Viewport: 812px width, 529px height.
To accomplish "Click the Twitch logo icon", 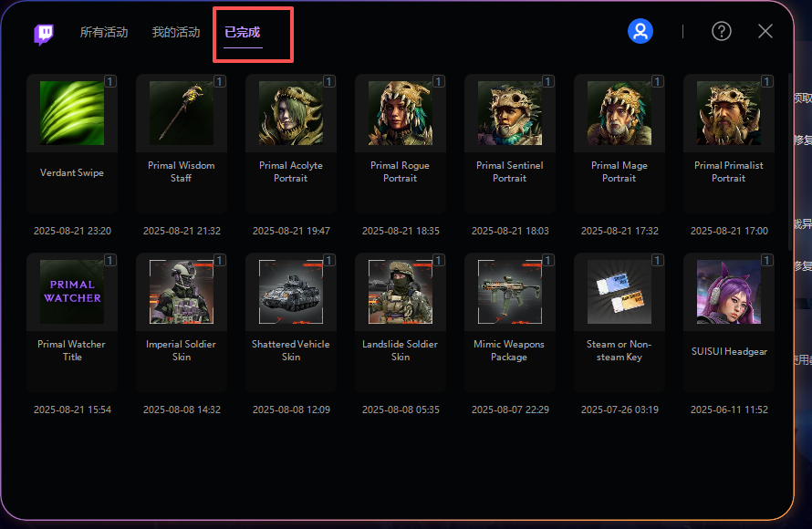I will click(44, 34).
